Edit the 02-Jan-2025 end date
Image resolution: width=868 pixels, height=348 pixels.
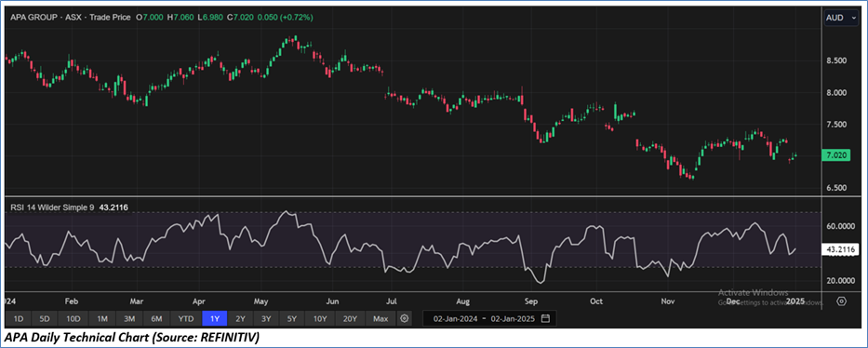coord(514,318)
